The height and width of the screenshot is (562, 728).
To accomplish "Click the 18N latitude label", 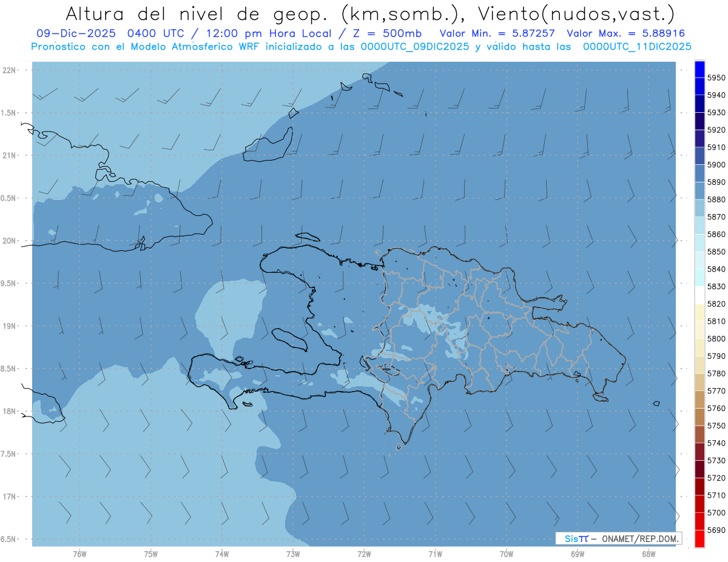I will tap(9, 411).
